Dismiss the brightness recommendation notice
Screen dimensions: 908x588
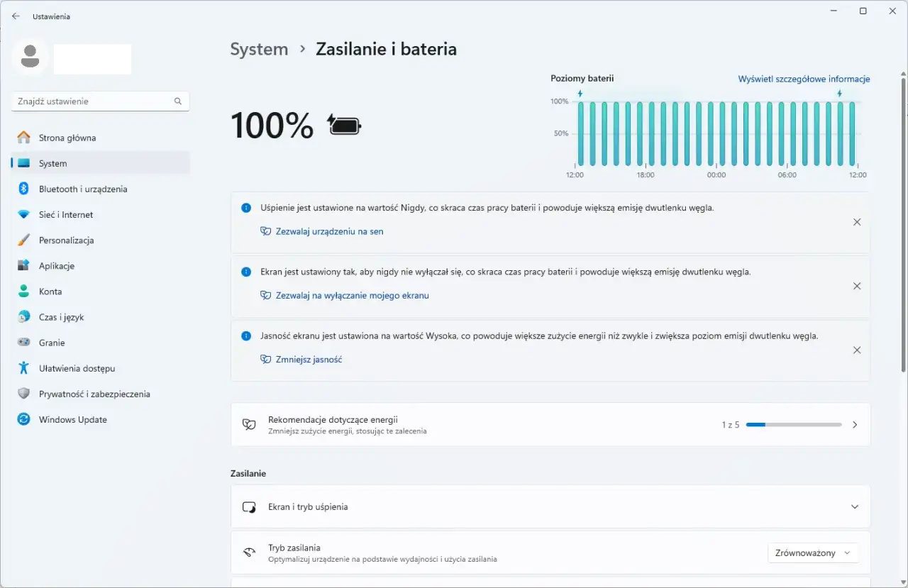tap(857, 350)
